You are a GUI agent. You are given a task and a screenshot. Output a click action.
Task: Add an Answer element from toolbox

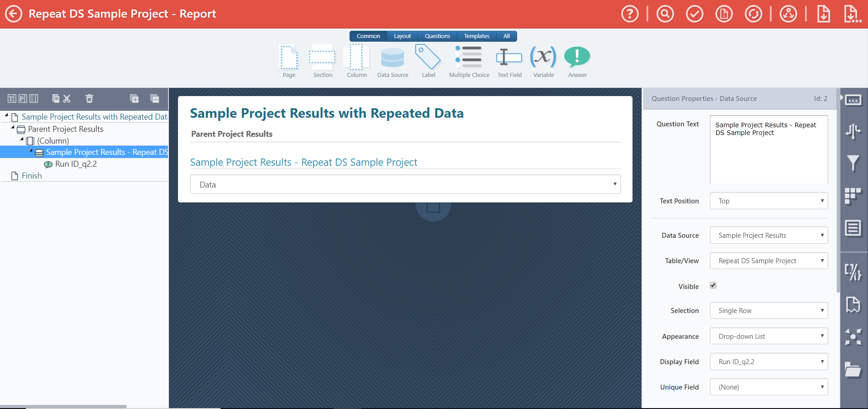(577, 61)
